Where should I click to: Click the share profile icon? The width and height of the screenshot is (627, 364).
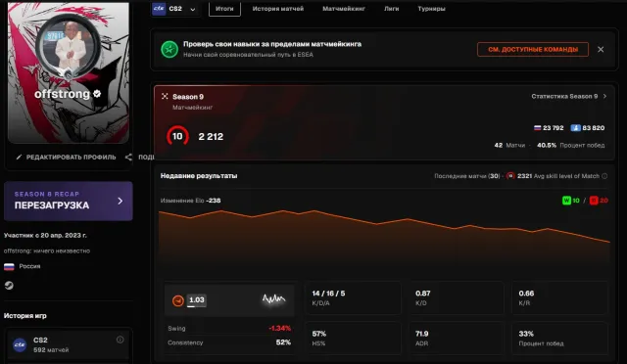[x=128, y=157]
